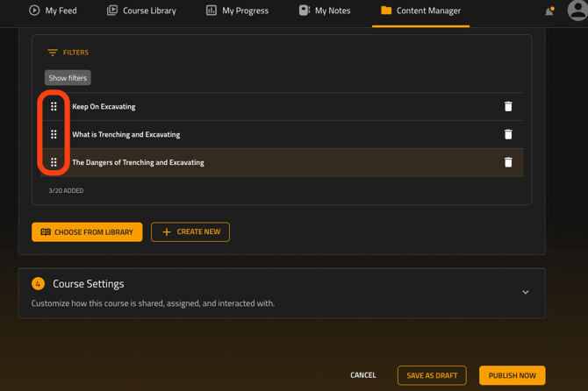Click the filter icon beside FILTERS

pos(53,53)
